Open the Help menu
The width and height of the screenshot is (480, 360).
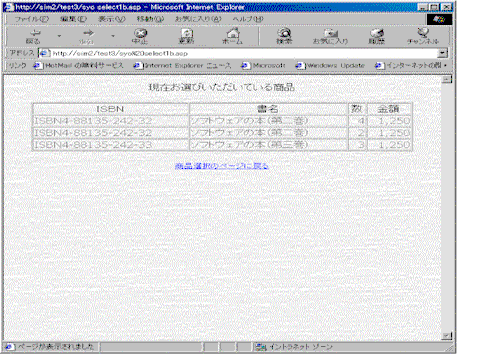coord(248,19)
